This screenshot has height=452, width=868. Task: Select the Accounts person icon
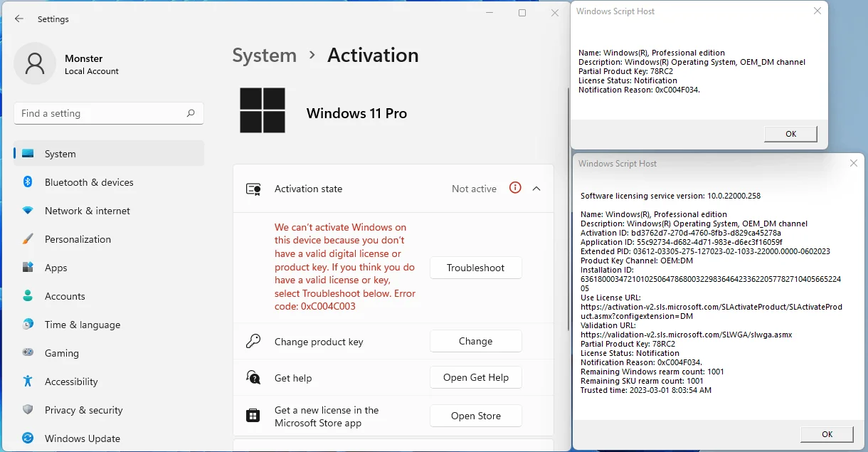28,296
